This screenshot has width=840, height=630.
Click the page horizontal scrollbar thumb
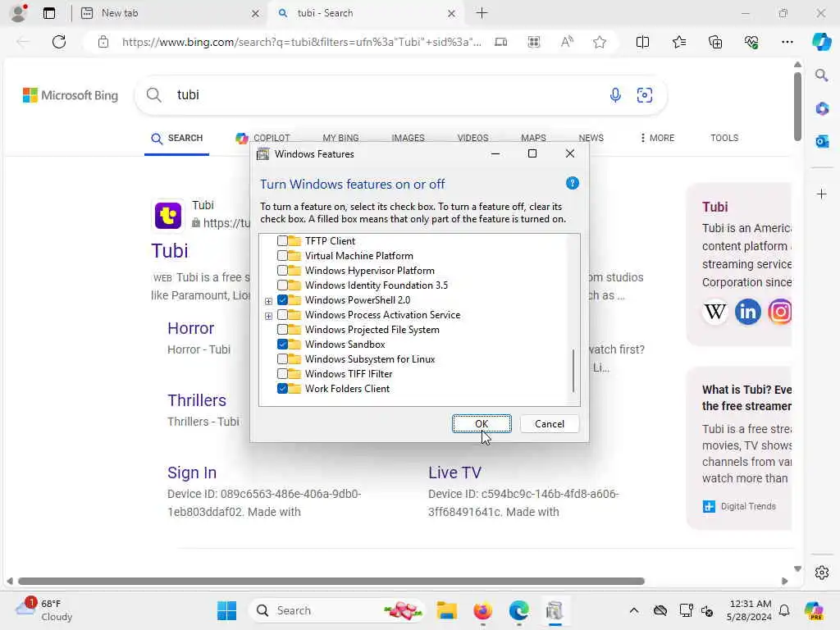tap(331, 582)
